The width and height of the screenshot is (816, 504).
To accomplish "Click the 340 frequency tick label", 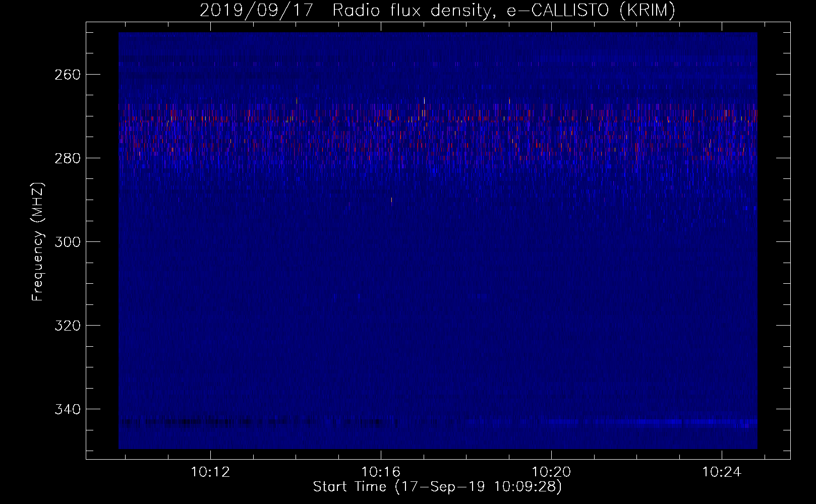I will click(x=67, y=409).
